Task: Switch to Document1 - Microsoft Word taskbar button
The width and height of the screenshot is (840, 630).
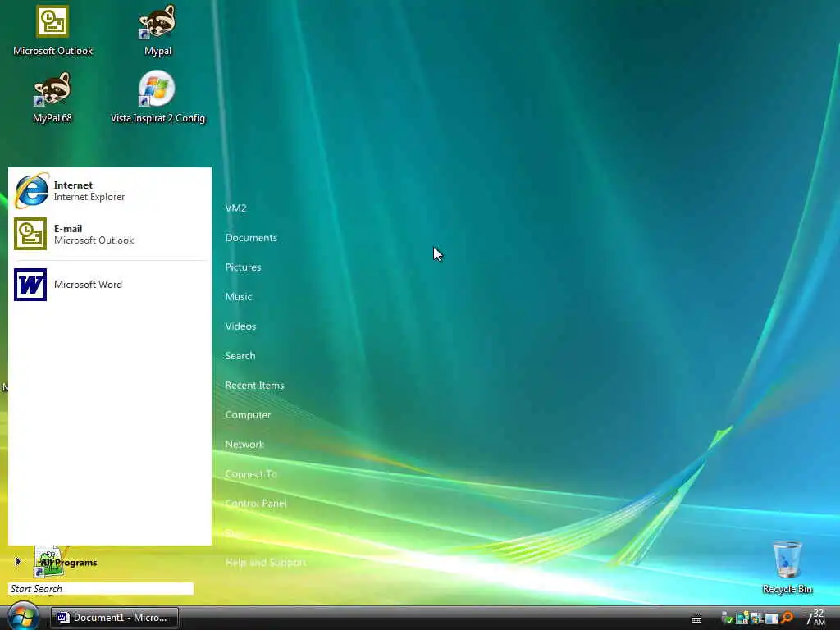Action: coord(115,618)
